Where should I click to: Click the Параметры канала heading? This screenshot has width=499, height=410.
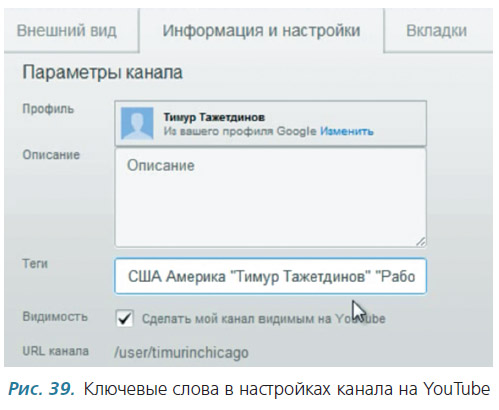click(x=102, y=72)
